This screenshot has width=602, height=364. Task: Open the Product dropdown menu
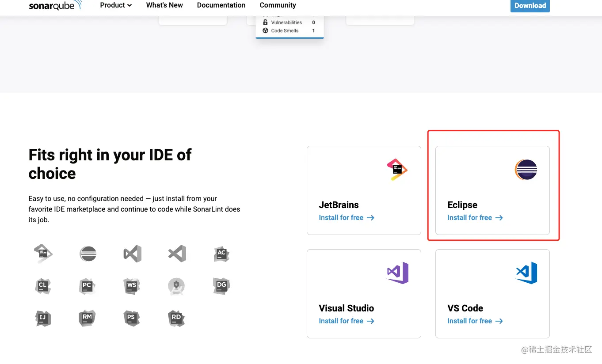click(116, 5)
